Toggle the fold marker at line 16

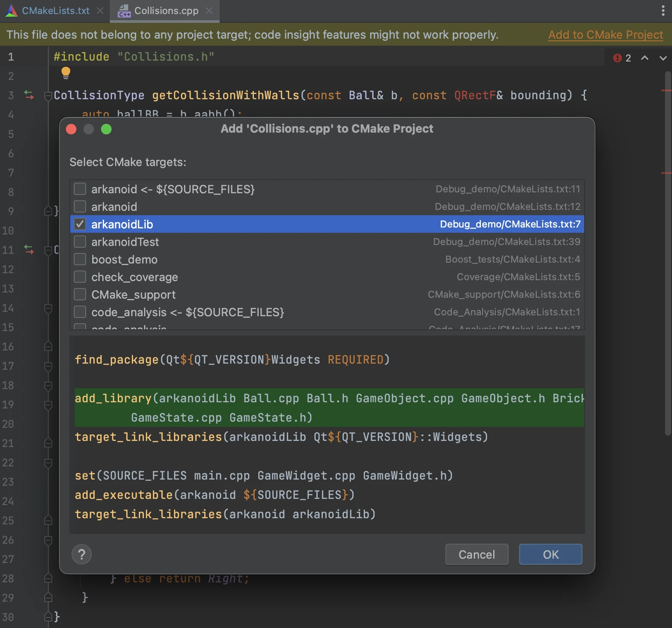48,346
